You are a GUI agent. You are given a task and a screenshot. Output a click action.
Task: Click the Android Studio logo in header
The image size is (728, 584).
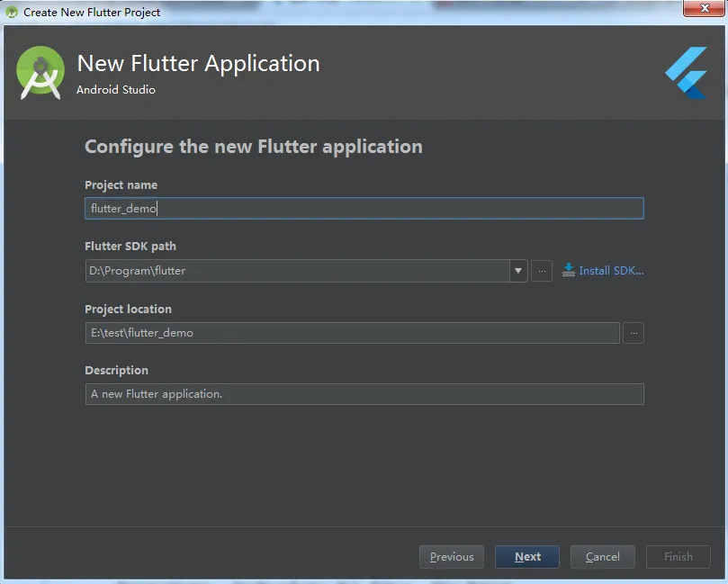pos(41,73)
